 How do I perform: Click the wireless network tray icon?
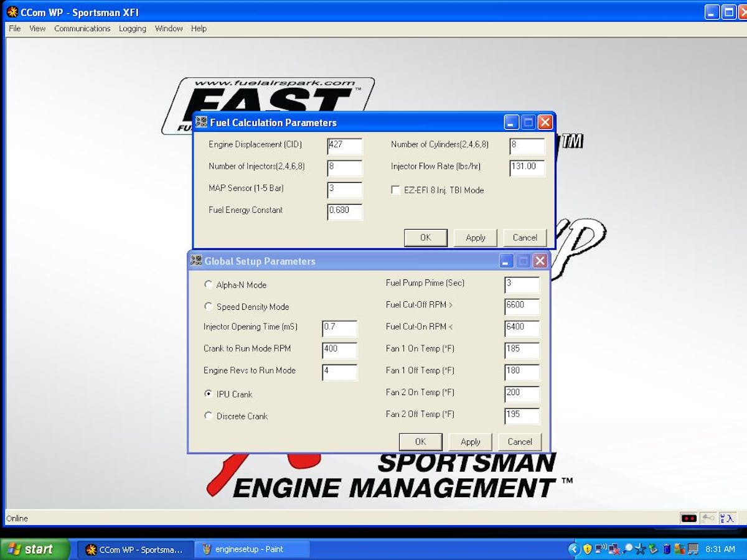[x=601, y=549]
